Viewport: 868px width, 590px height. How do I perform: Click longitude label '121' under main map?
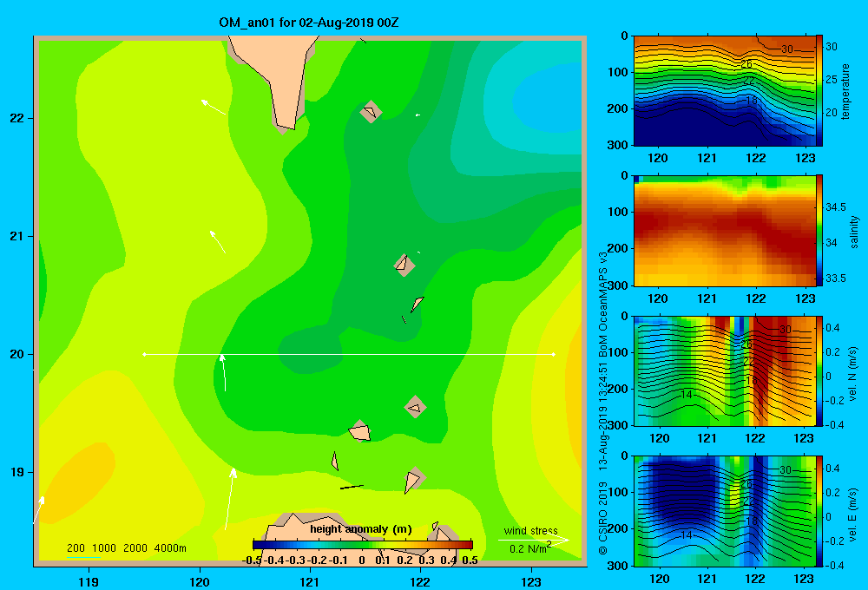click(310, 581)
